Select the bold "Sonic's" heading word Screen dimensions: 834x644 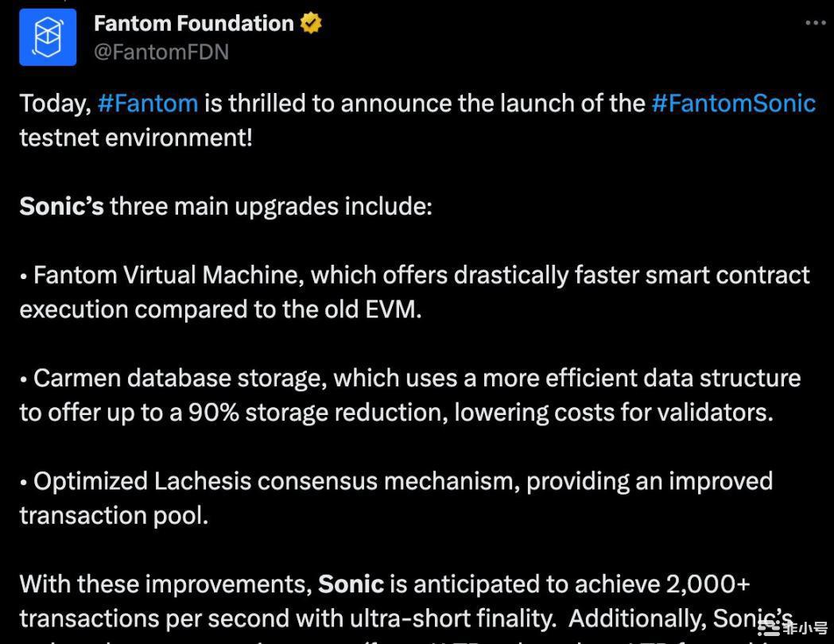(62, 207)
